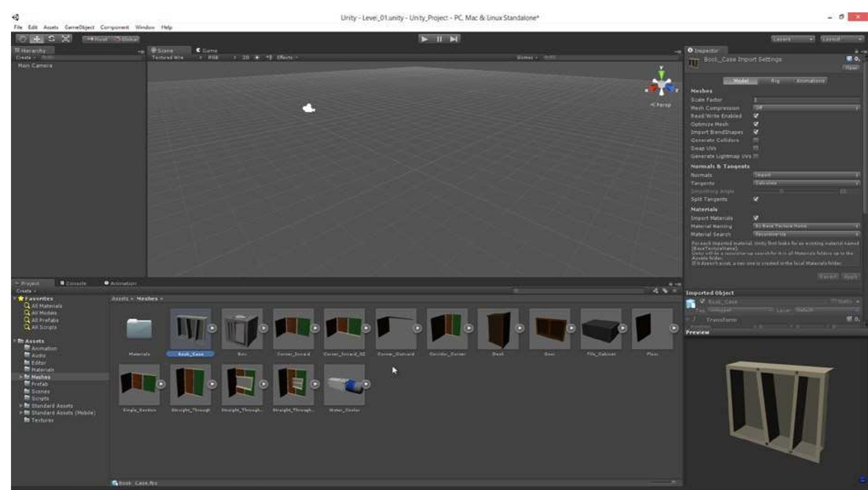Select the Move transform tool
The image size is (868, 490).
[x=37, y=39]
